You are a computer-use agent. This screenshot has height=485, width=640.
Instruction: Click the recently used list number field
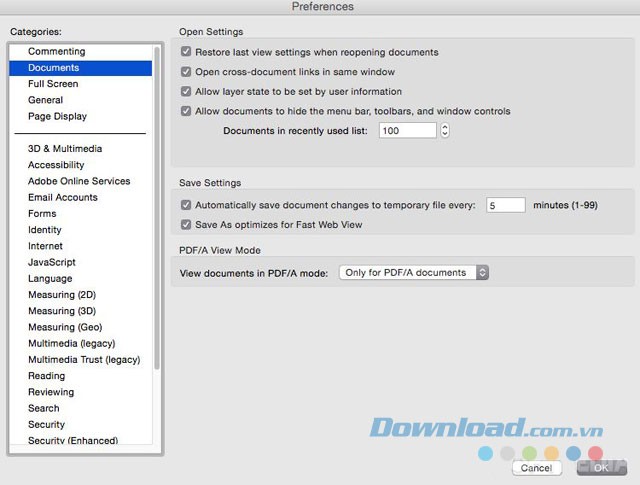(407, 130)
